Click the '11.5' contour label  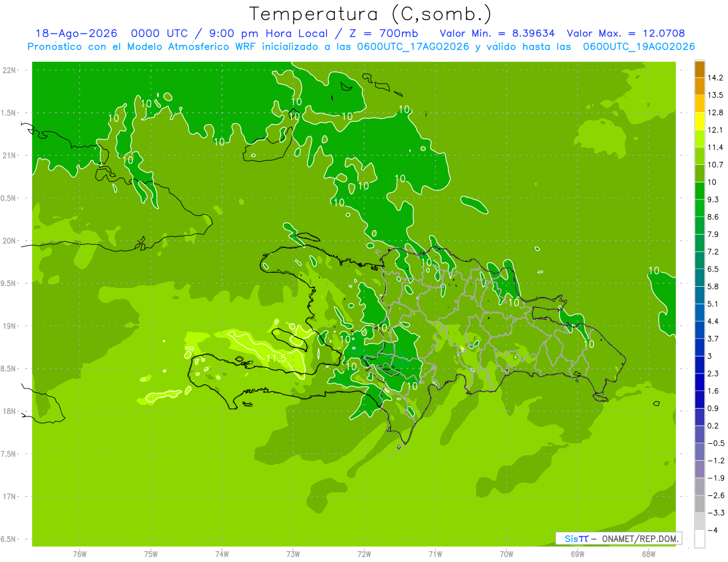click(x=276, y=358)
